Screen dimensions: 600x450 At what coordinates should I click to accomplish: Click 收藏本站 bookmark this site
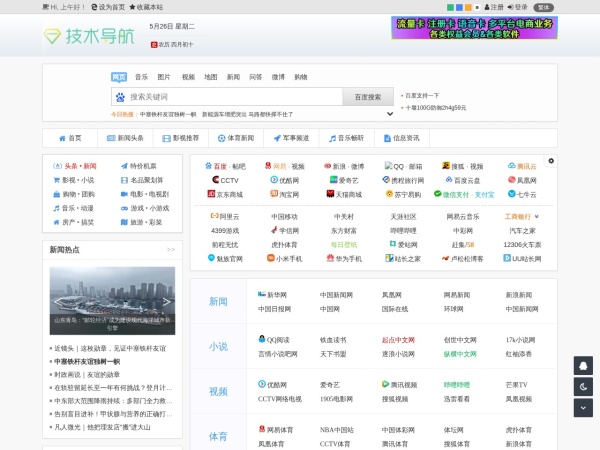click(146, 7)
